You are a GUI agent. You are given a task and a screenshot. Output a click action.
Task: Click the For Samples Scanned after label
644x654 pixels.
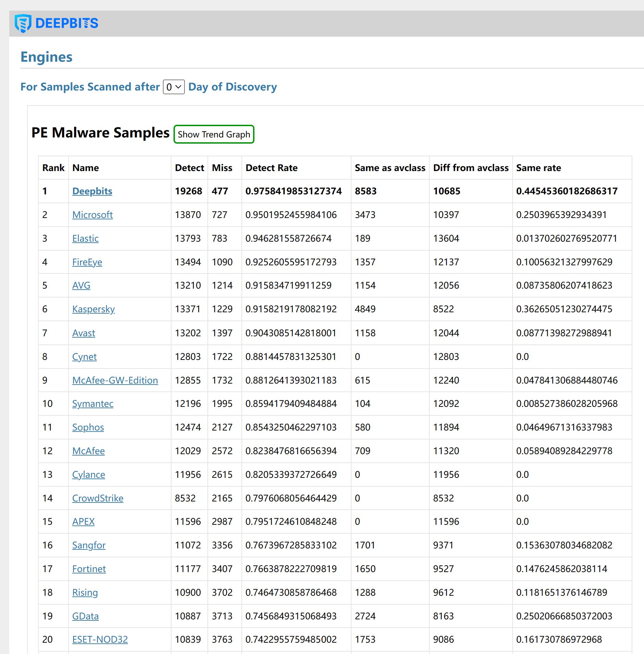90,87
